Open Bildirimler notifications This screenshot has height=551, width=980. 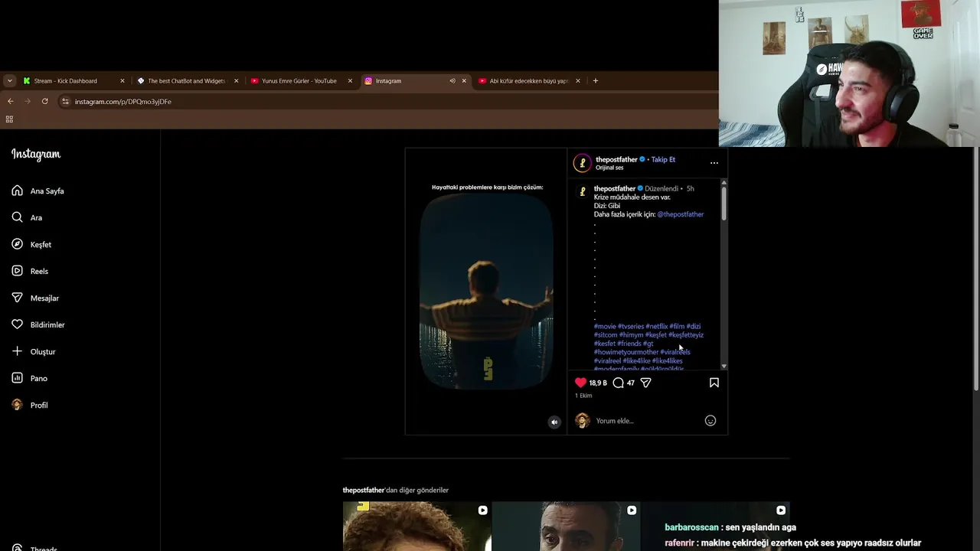tap(38, 325)
